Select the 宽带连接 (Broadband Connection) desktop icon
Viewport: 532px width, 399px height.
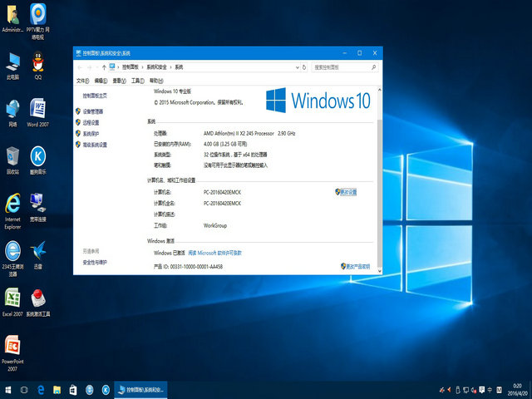pyautogui.click(x=38, y=207)
